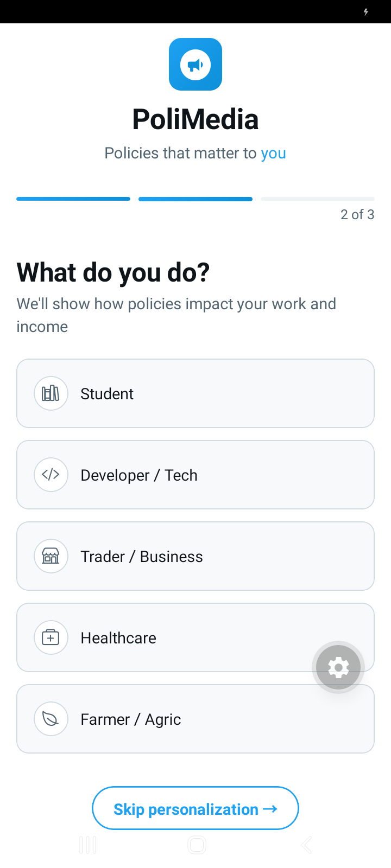Tap the Healthcare medical kit icon
The height and width of the screenshot is (868, 391).
click(51, 637)
